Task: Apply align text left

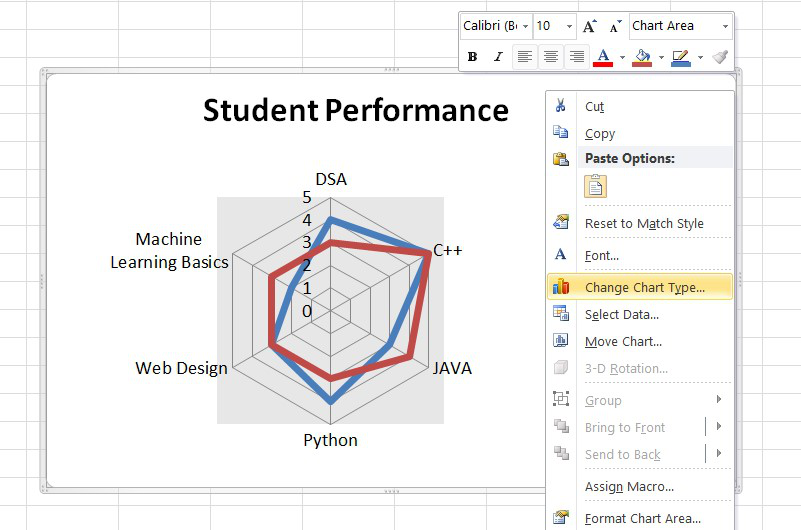Action: point(525,57)
